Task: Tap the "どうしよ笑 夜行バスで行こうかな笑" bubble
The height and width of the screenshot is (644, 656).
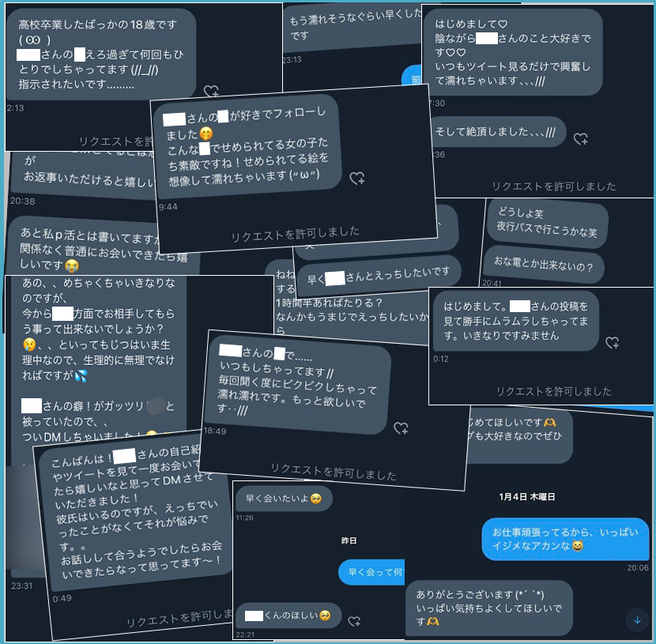Action: pyautogui.click(x=547, y=224)
